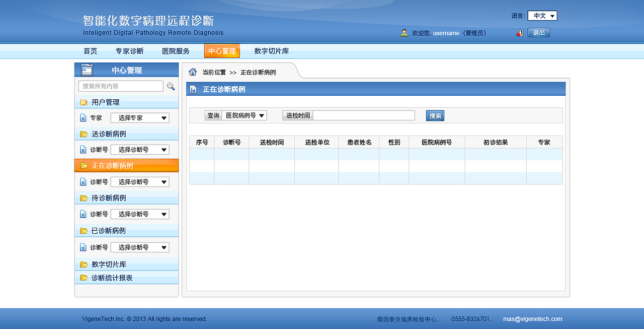Click the 送检时间 date input field

(x=364, y=115)
